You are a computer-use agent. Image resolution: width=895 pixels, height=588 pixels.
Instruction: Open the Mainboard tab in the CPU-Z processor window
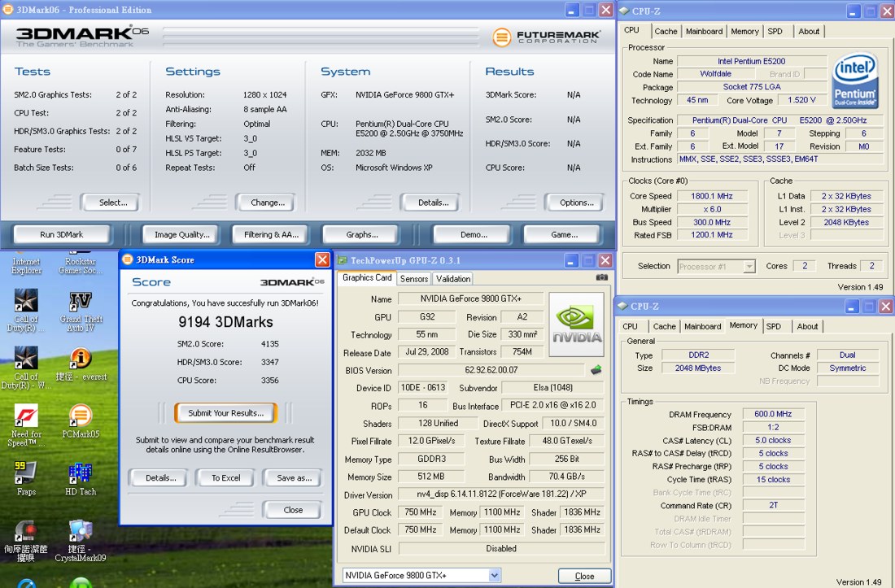tap(704, 32)
